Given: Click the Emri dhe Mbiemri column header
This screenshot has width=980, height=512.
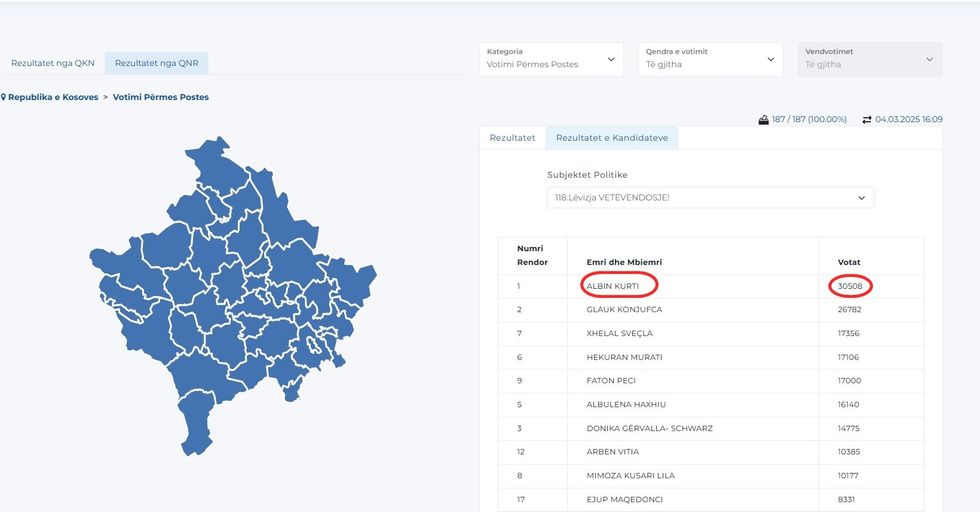Looking at the screenshot, I should (624, 262).
